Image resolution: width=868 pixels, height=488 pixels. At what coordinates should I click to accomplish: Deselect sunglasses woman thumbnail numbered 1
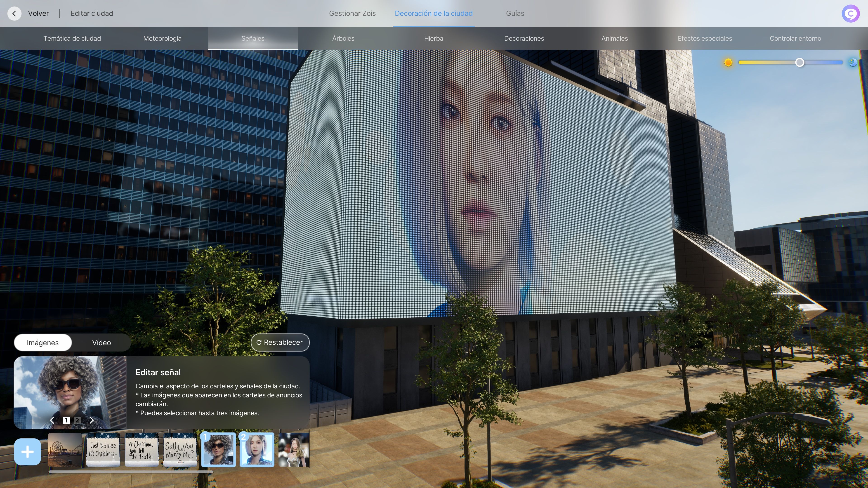[218, 450]
